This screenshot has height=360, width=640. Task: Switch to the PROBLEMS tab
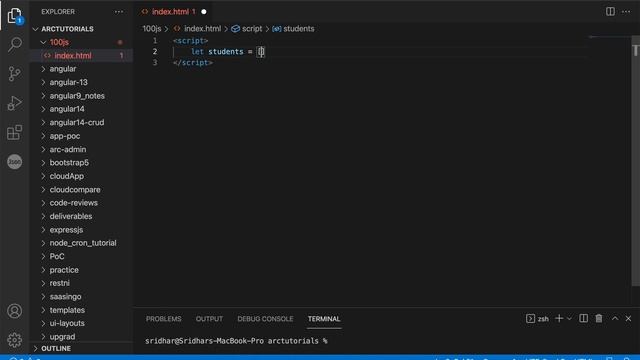click(164, 319)
